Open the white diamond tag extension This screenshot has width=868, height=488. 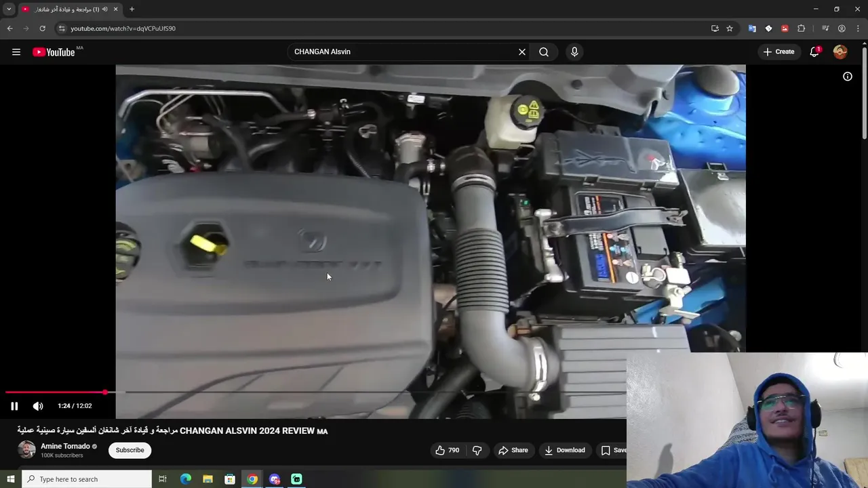pos(768,28)
